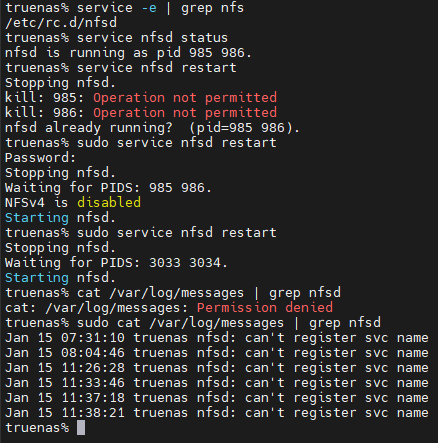
Task: Click 'Operation not permitted' on kill 985 line
Action: pos(185,97)
